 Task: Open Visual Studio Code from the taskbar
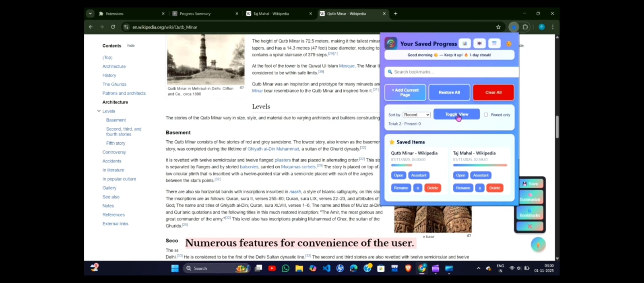pyautogui.click(x=326, y=268)
